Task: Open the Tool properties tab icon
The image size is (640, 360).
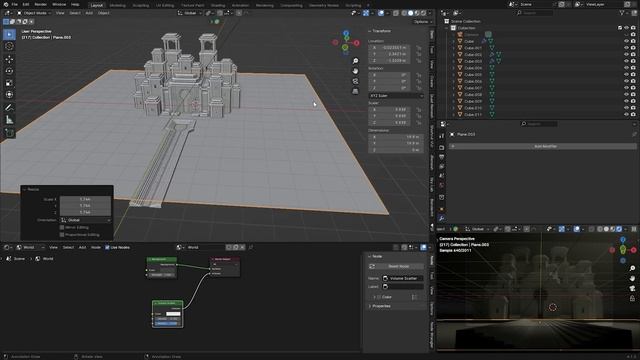Action: click(442, 136)
